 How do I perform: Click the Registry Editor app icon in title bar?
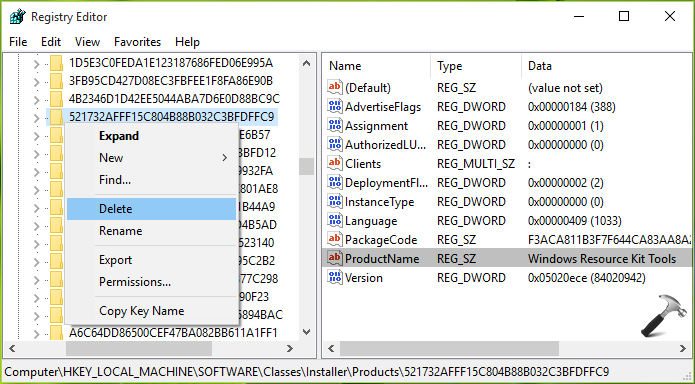click(18, 17)
